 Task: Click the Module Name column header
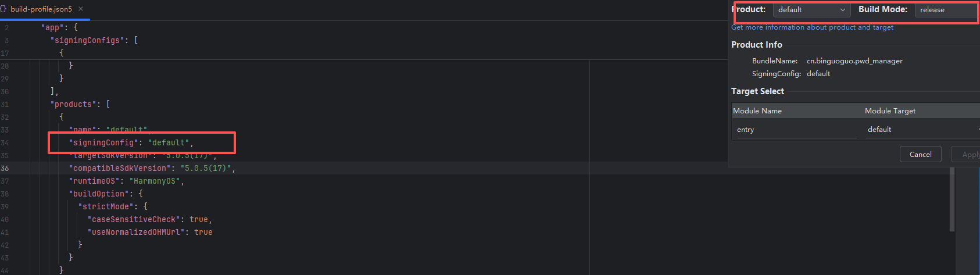[757, 111]
